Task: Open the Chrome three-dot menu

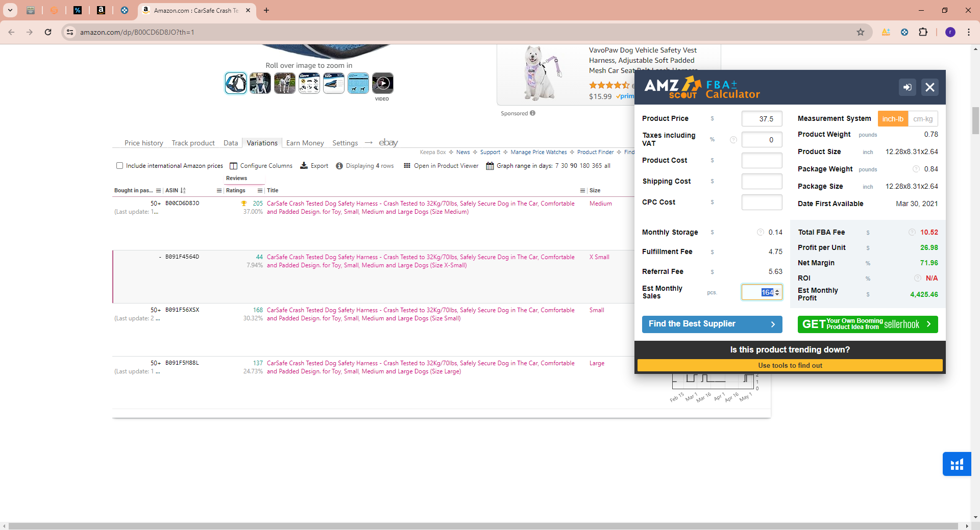Action: pos(969,32)
